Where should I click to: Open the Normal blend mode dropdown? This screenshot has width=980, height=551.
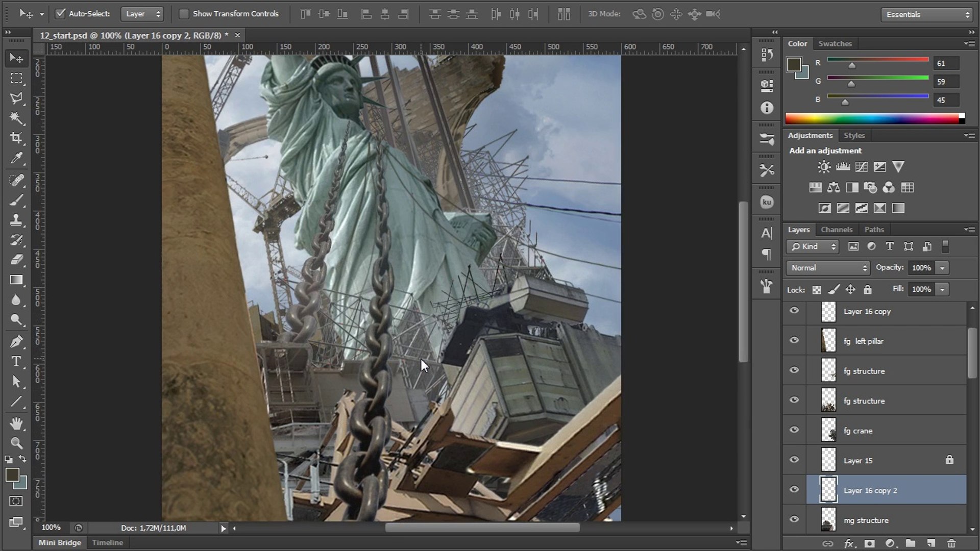tap(828, 268)
